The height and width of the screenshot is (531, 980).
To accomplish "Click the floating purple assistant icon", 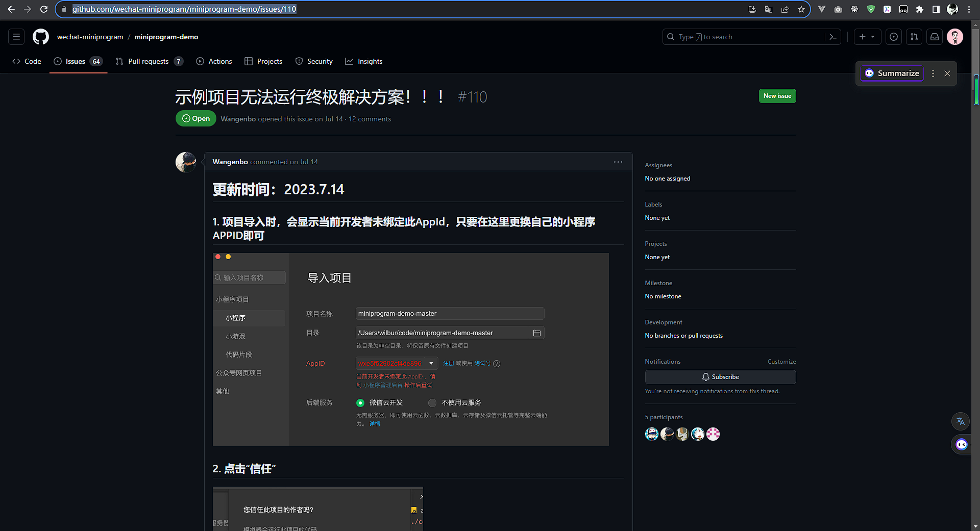I will (962, 445).
